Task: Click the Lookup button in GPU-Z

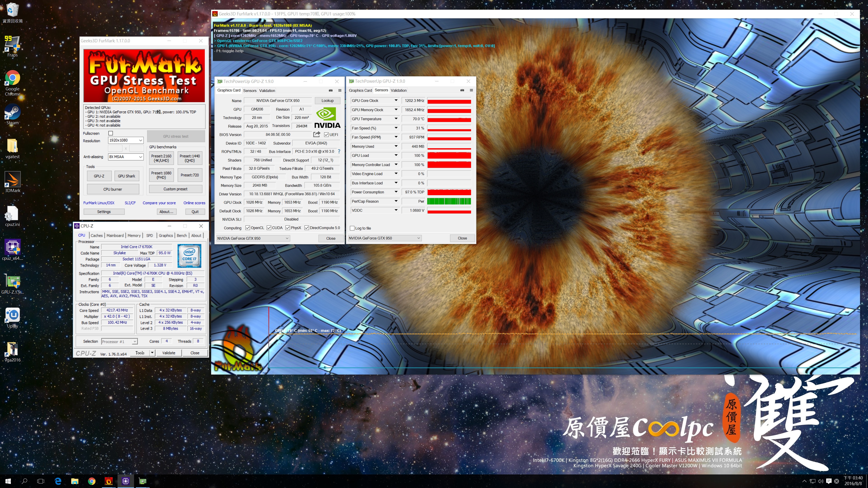Action: (328, 101)
